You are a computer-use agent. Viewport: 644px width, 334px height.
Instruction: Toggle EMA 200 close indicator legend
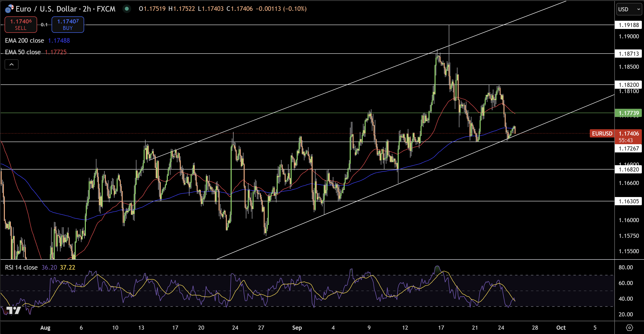[x=25, y=41]
